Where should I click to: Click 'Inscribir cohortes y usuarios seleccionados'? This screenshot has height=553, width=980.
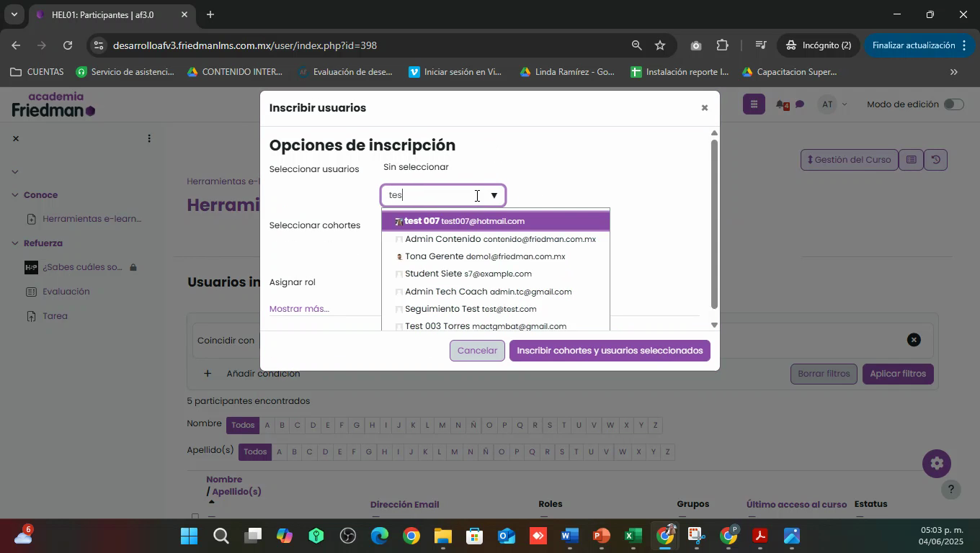click(610, 351)
